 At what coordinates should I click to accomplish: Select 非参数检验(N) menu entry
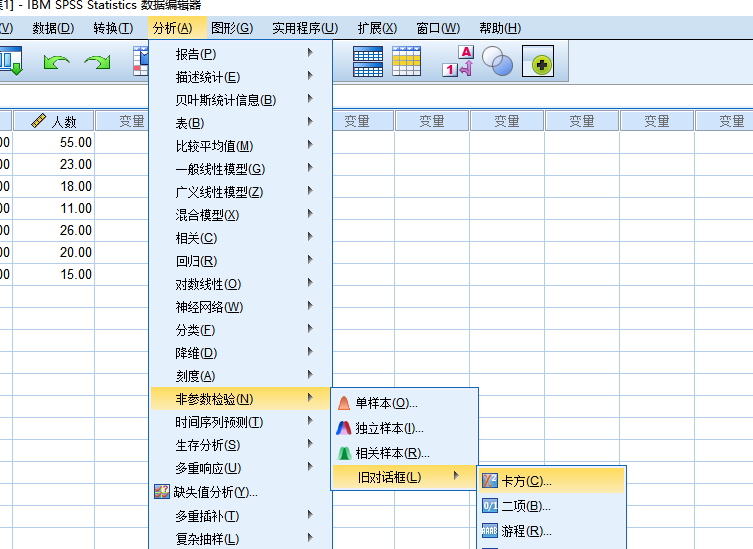click(x=241, y=399)
